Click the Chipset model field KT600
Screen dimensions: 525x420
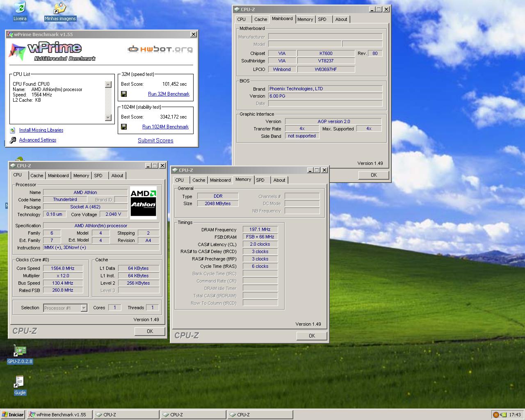point(326,53)
